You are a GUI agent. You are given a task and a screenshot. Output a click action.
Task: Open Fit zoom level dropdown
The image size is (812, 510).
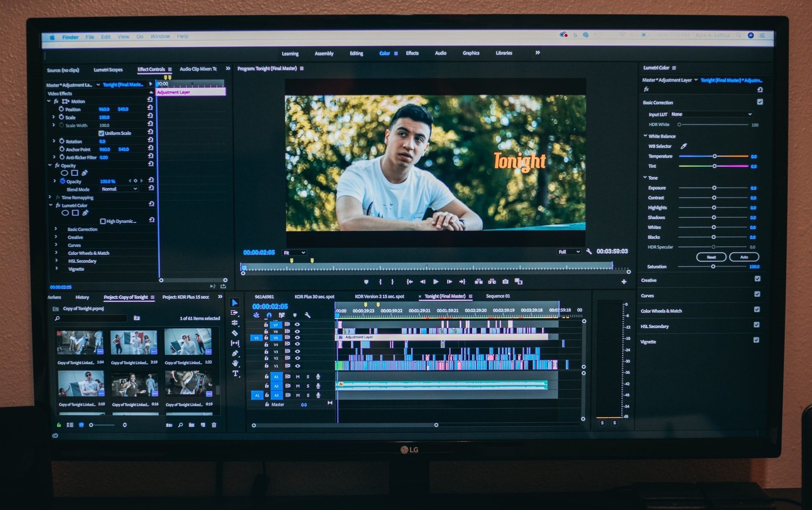point(294,253)
